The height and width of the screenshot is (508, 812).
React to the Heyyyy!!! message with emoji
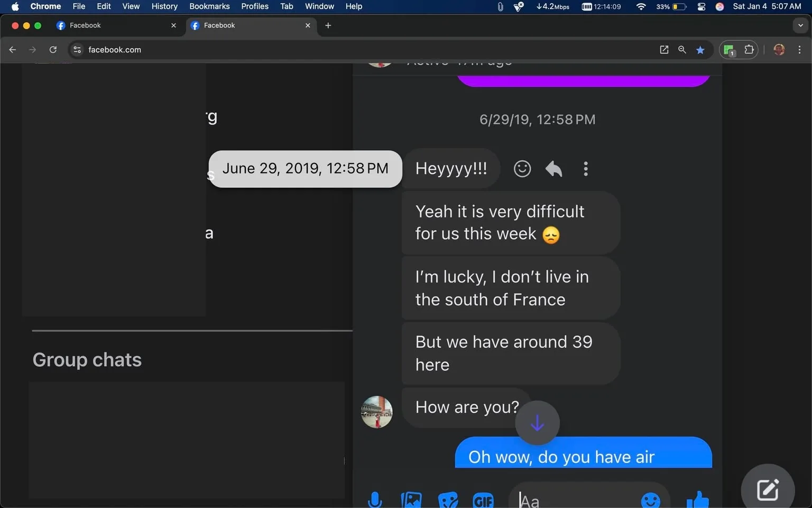pyautogui.click(x=522, y=169)
